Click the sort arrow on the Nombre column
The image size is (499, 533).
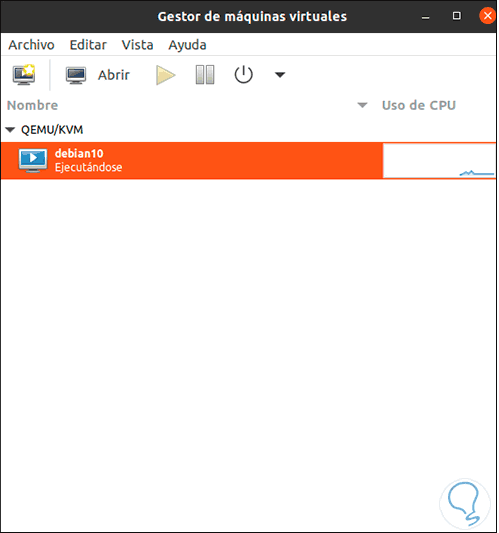coord(362,105)
